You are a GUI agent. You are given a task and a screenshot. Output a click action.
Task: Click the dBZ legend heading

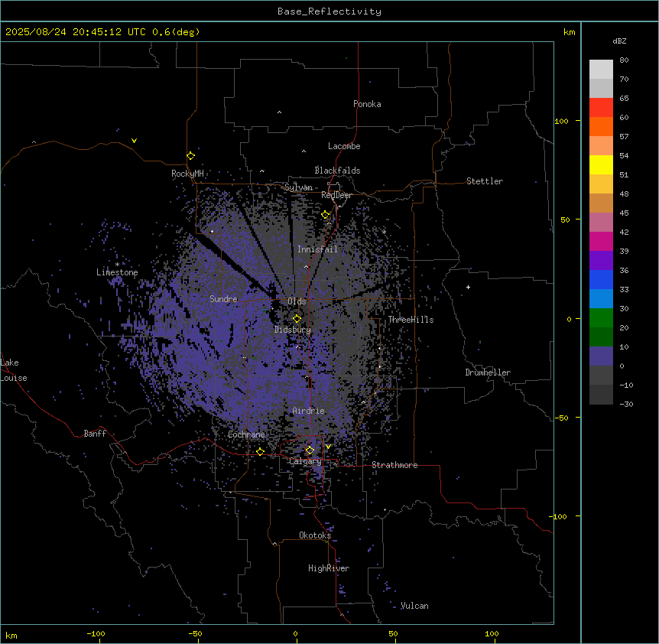pyautogui.click(x=619, y=41)
